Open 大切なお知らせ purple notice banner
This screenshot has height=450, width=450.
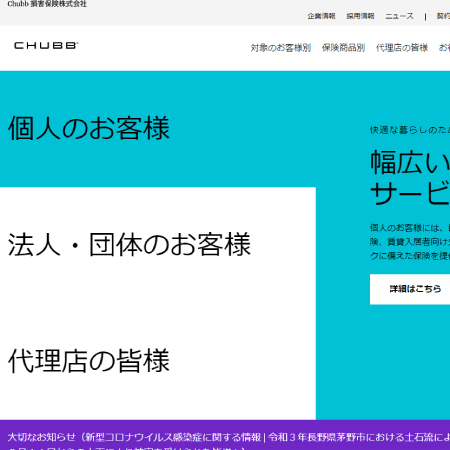[x=225, y=435]
